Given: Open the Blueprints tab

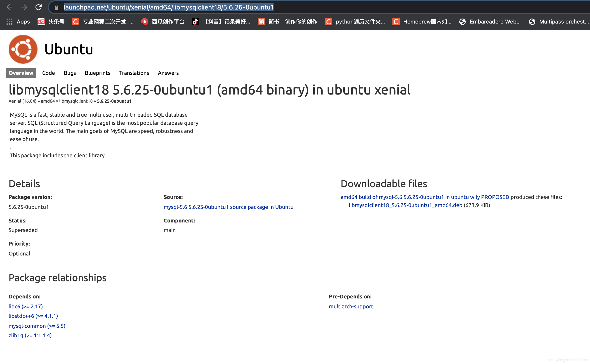Looking at the screenshot, I should pos(97,73).
